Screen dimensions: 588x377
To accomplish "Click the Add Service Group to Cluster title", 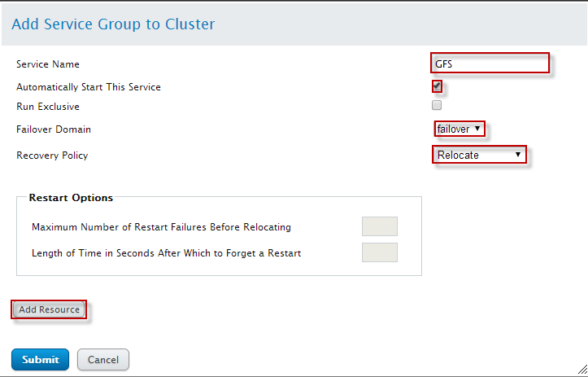I will coord(113,24).
